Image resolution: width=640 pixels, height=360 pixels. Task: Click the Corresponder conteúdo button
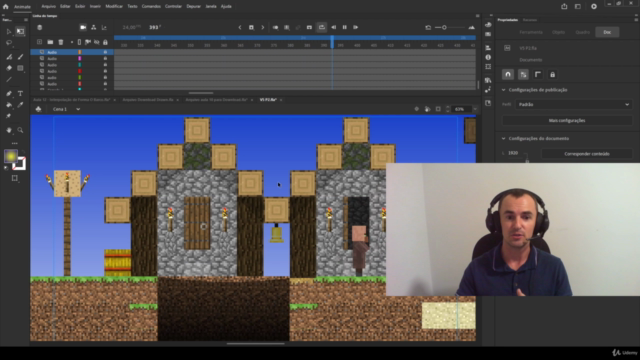(587, 154)
